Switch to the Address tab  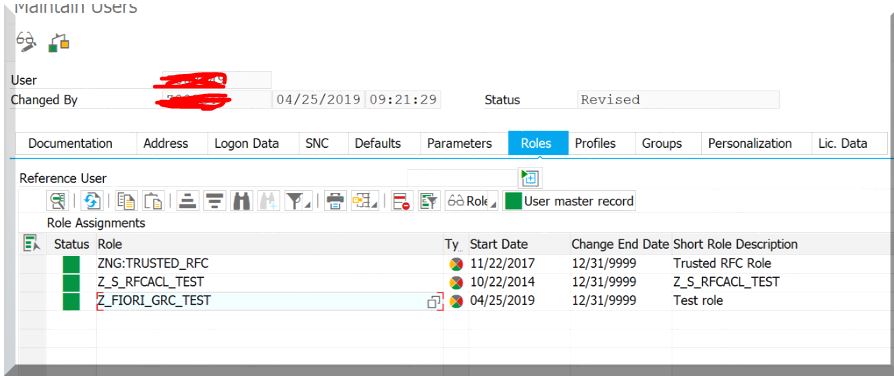tap(166, 144)
